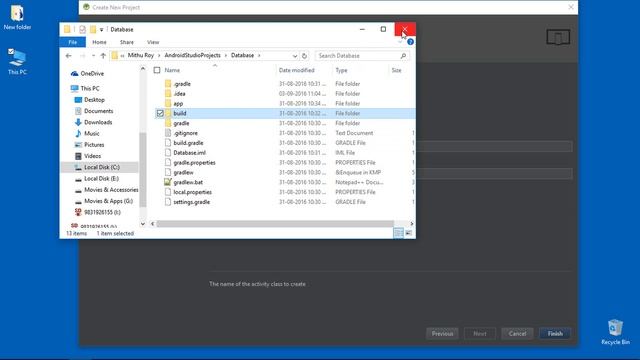Open the New folder desktop icon
The width and height of the screenshot is (640, 360).
pos(17,17)
